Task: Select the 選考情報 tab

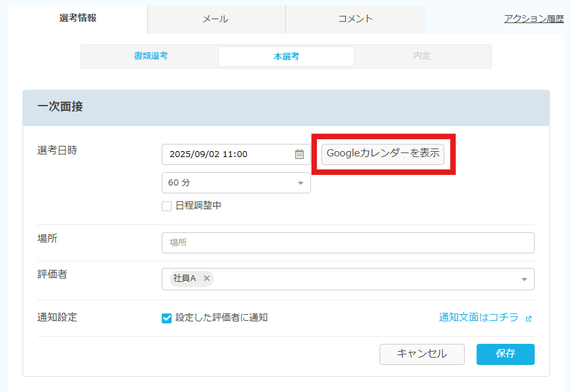Action: pyautogui.click(x=78, y=18)
